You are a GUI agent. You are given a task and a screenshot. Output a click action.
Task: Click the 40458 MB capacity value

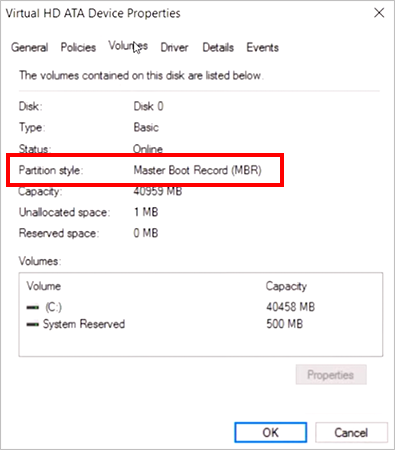click(290, 307)
